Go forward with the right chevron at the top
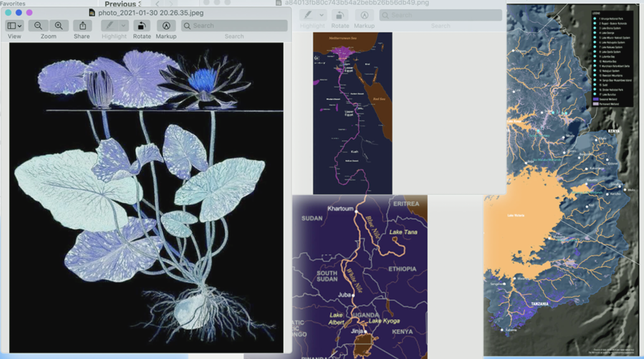This screenshot has width=644, height=359. [x=171, y=4]
